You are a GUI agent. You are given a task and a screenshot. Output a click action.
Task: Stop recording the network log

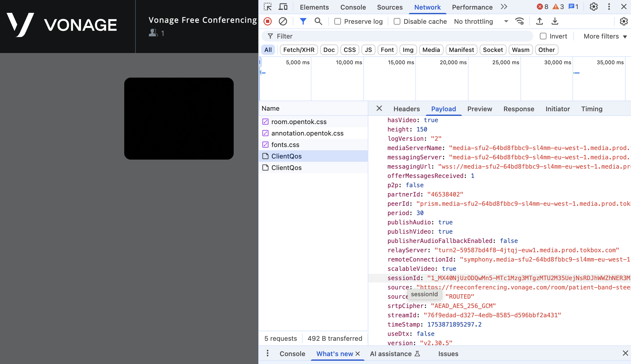point(268,21)
